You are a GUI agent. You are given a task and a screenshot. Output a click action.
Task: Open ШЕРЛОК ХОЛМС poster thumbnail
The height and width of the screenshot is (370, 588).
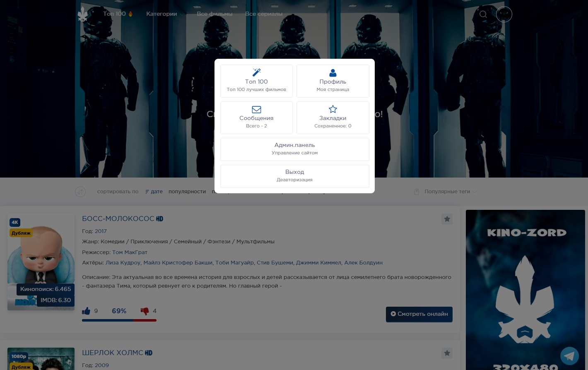click(41, 359)
